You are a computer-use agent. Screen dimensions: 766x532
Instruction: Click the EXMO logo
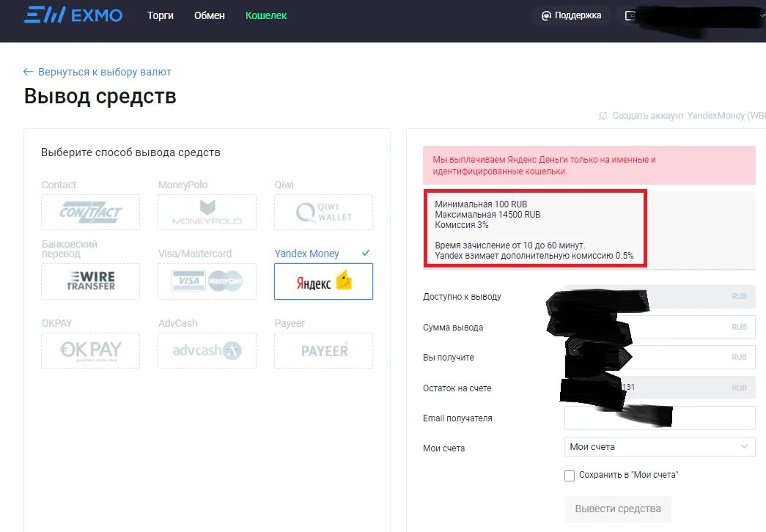click(73, 15)
